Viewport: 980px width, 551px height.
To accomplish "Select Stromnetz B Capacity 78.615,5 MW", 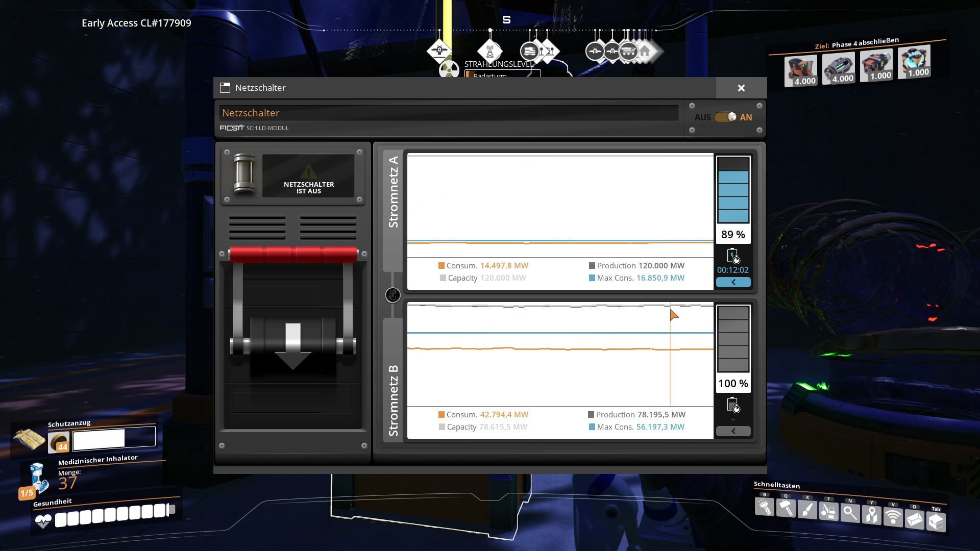I will click(503, 427).
